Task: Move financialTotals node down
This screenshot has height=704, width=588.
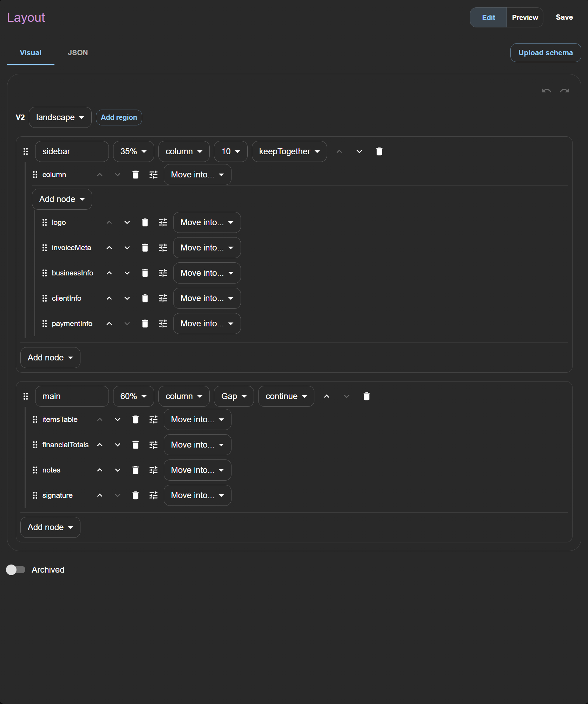Action: pos(118,445)
